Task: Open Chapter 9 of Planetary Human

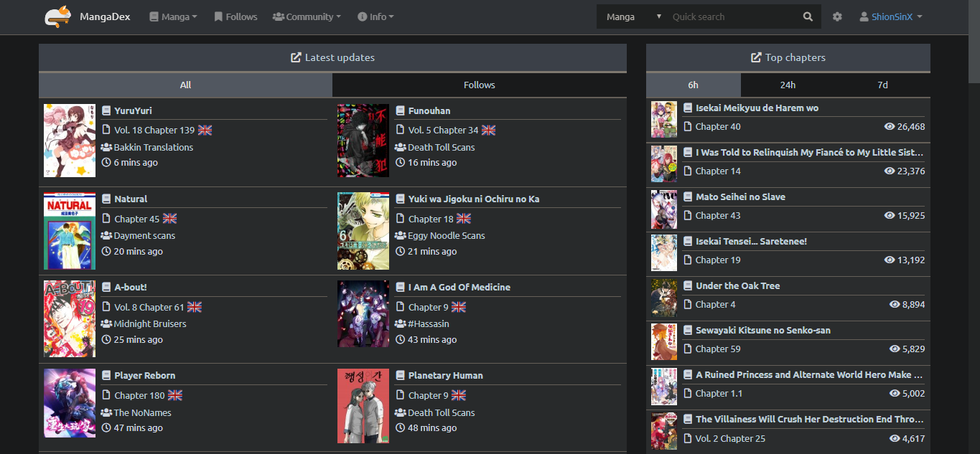Action: pyautogui.click(x=429, y=395)
